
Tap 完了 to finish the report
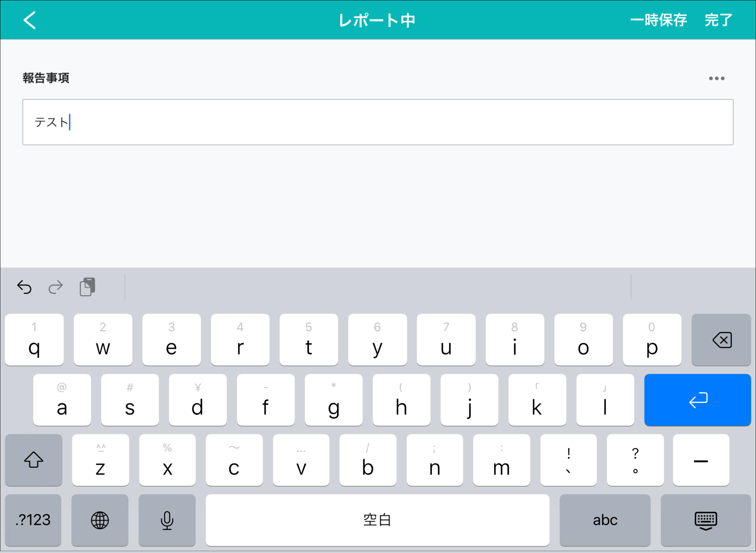coord(718,20)
